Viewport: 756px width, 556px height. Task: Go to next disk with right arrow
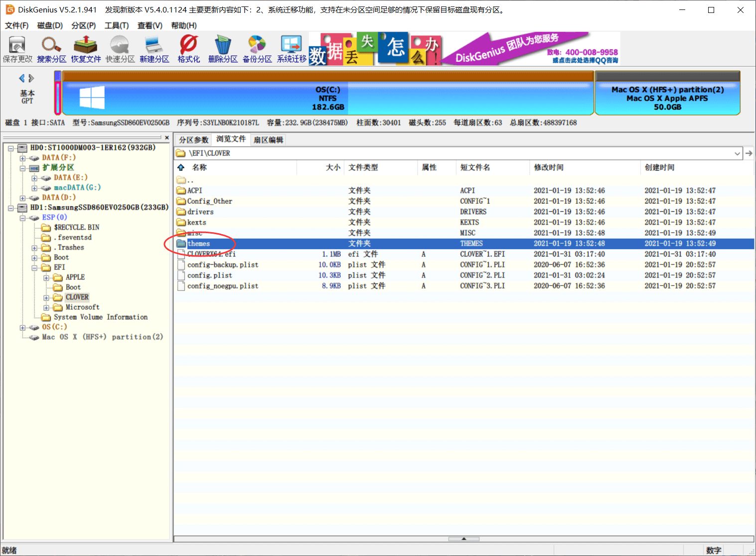(x=31, y=78)
